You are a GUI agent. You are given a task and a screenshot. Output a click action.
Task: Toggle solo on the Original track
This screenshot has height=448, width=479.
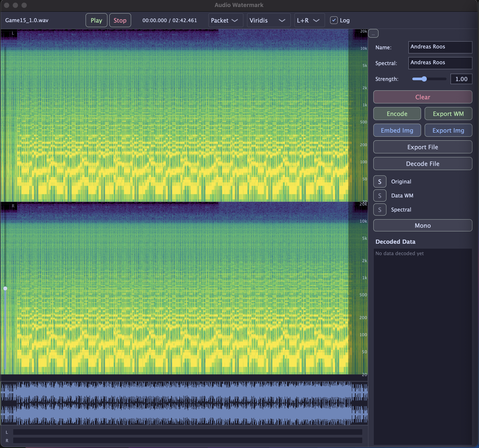click(x=380, y=181)
